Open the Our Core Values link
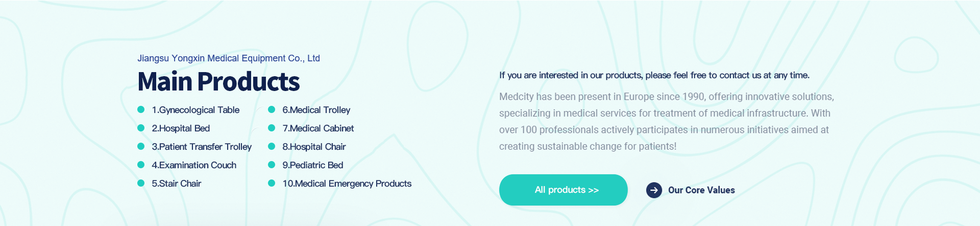The width and height of the screenshot is (980, 226). coord(701,190)
